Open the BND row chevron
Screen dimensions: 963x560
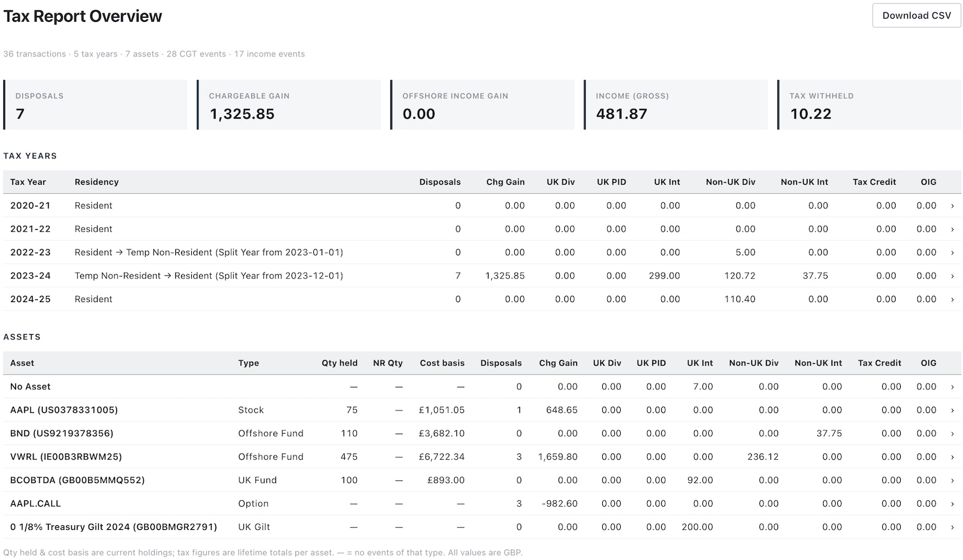(x=952, y=434)
